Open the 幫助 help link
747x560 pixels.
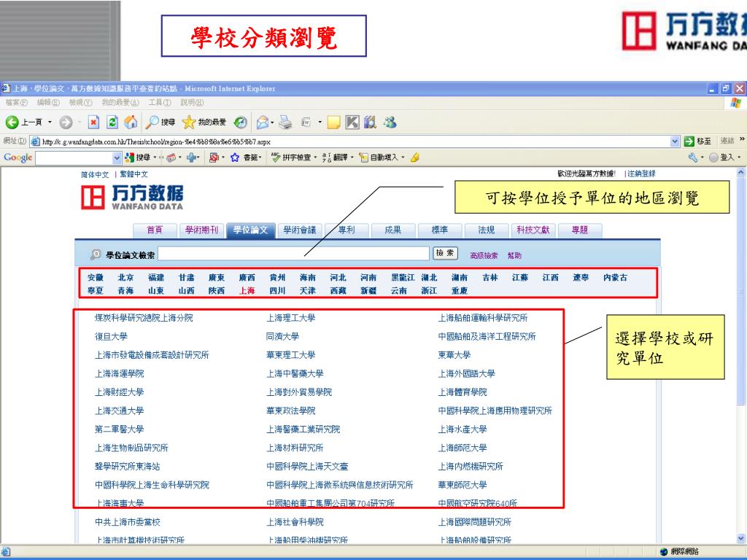[x=514, y=256]
